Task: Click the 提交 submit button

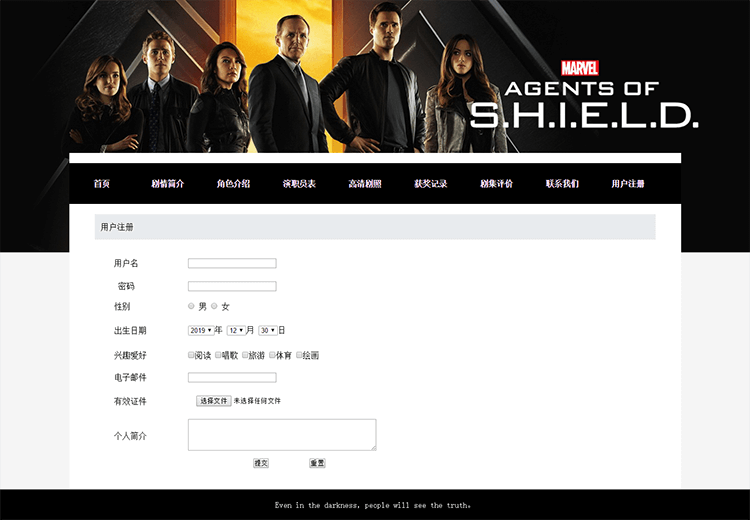Action: point(261,463)
